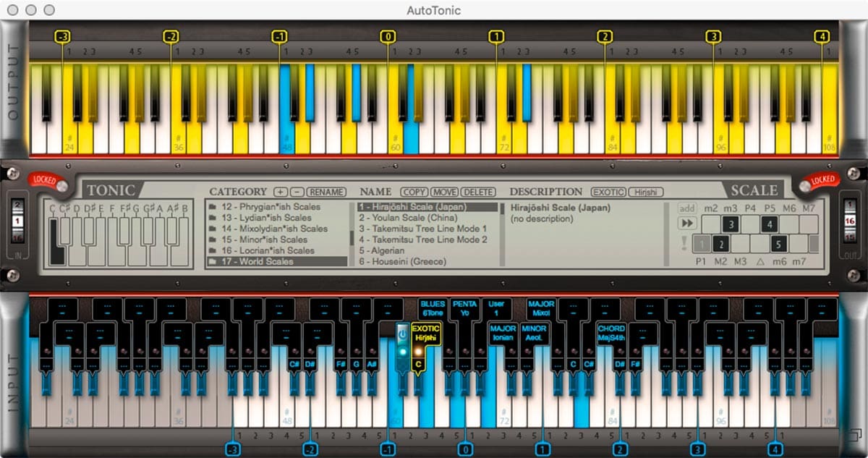Select 6 - Houseini (Greece)

coord(427,261)
